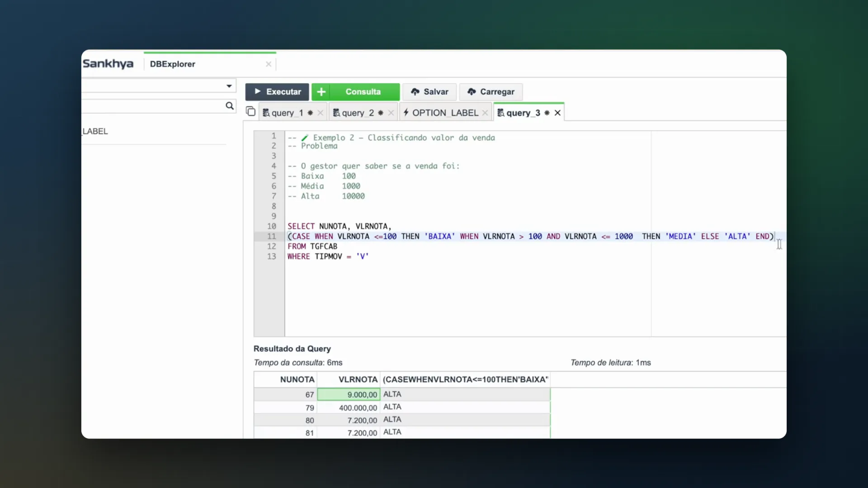Click inside the left search field
This screenshot has height=488, width=868.
click(x=153, y=106)
